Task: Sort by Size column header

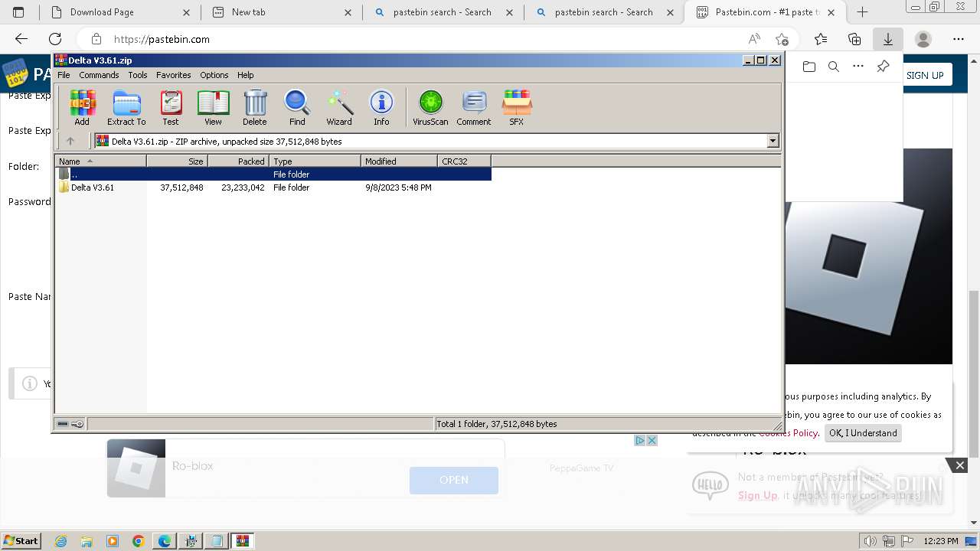Action: tap(177, 161)
